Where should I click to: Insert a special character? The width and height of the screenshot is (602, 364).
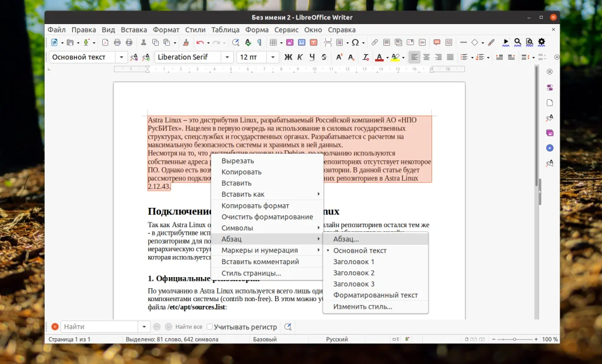tap(356, 42)
